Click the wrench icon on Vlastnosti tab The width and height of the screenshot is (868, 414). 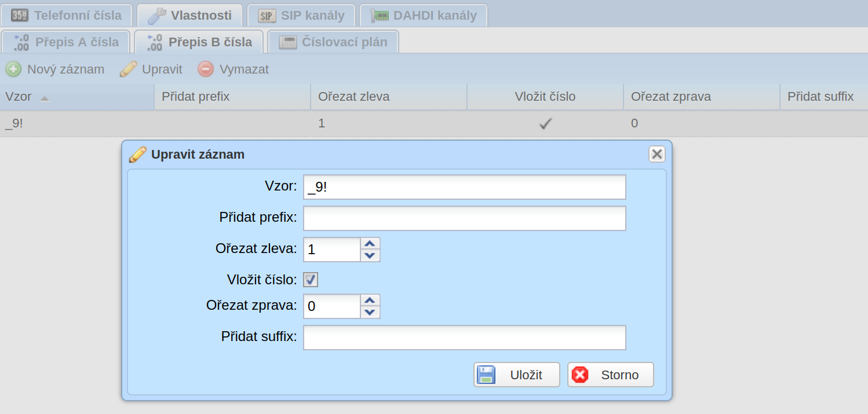point(156,16)
